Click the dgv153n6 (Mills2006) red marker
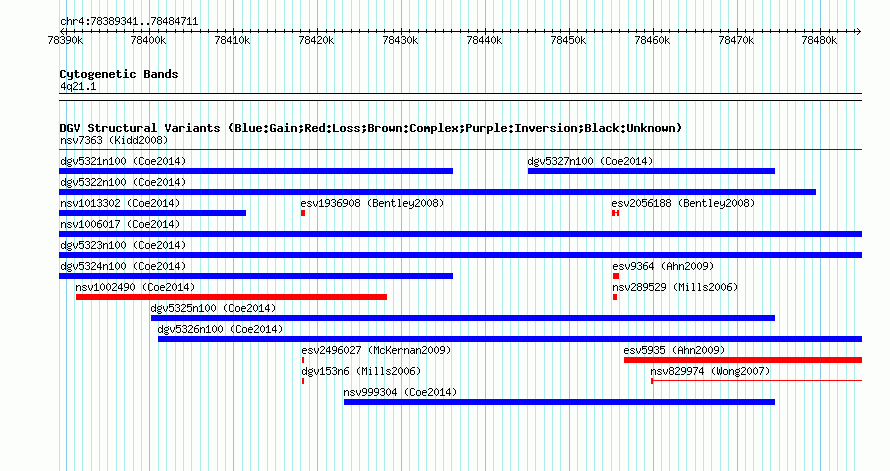Screen dimensions: 890x471 coord(303,381)
